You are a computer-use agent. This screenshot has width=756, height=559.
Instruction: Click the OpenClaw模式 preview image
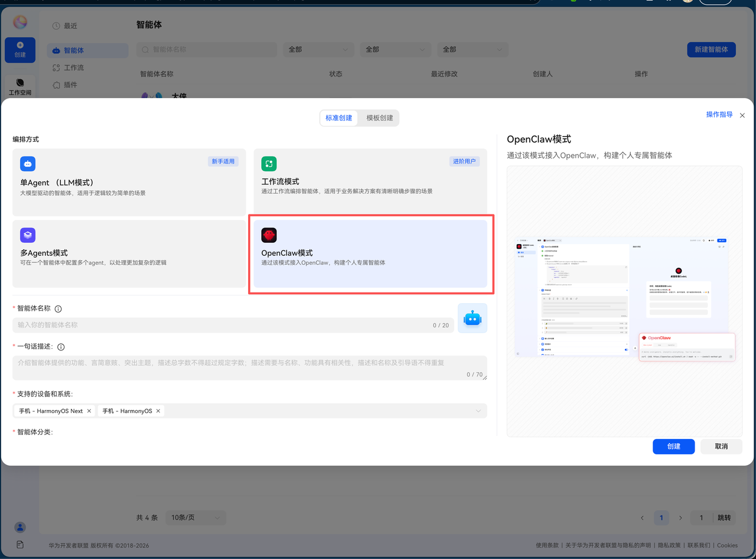click(x=624, y=301)
